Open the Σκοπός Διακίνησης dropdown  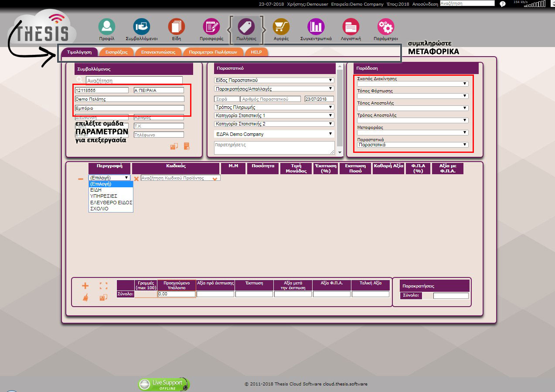[412, 84]
